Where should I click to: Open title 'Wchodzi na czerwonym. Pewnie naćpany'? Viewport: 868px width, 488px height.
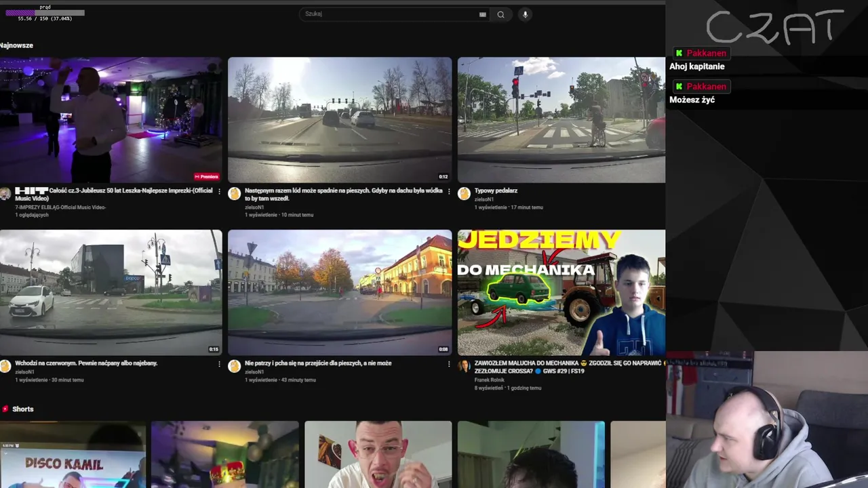pyautogui.click(x=86, y=363)
